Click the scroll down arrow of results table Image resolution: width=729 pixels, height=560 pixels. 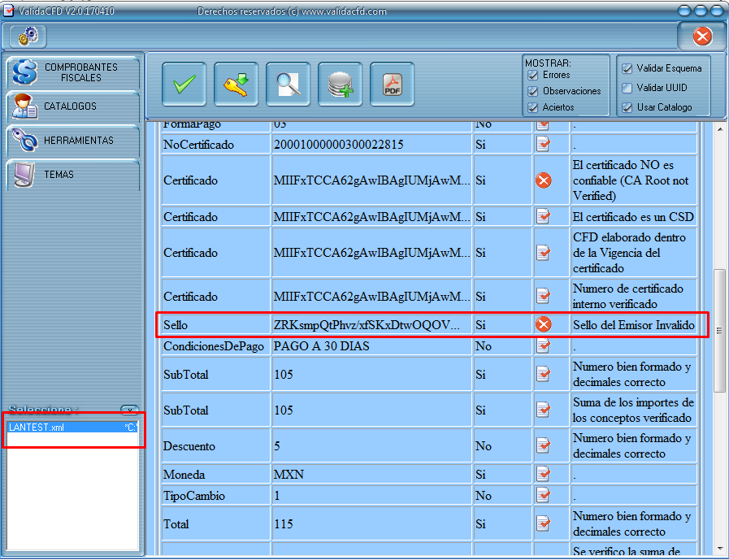point(719,549)
